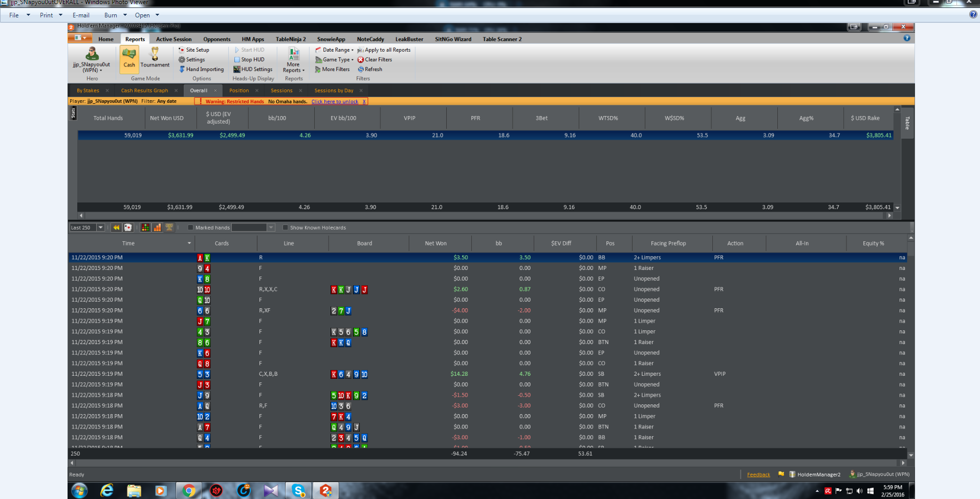
Task: Clear Filters in the ribbon
Action: click(375, 59)
